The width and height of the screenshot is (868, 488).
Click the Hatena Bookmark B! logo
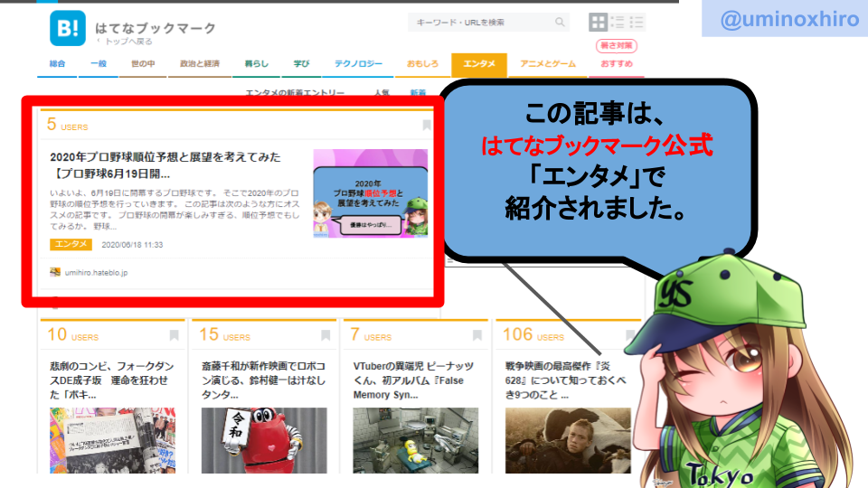[68, 28]
